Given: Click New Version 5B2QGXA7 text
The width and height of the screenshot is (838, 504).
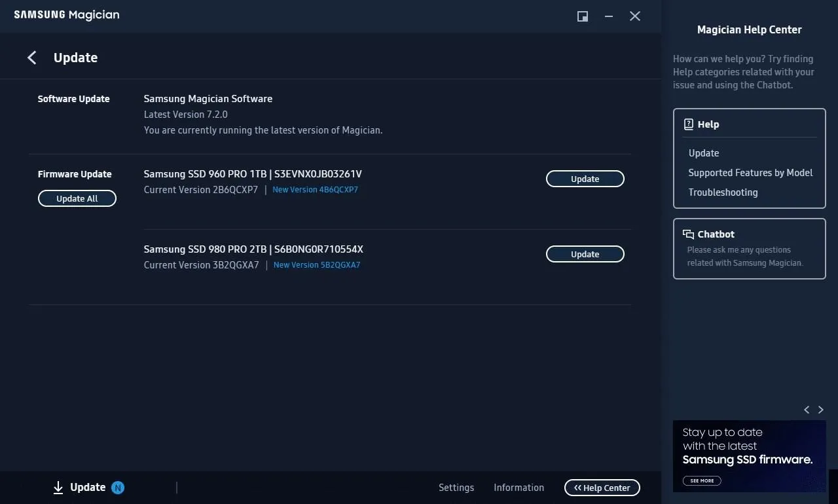Looking at the screenshot, I should point(317,265).
